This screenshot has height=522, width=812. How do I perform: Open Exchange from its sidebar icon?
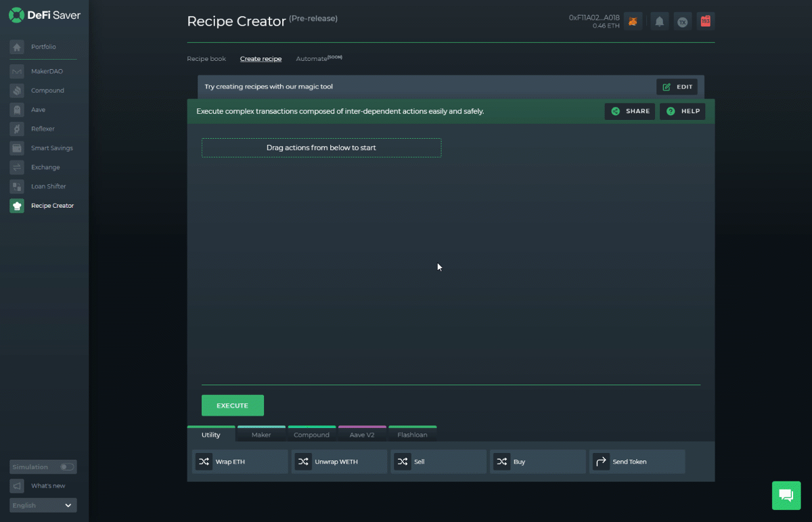(16, 167)
